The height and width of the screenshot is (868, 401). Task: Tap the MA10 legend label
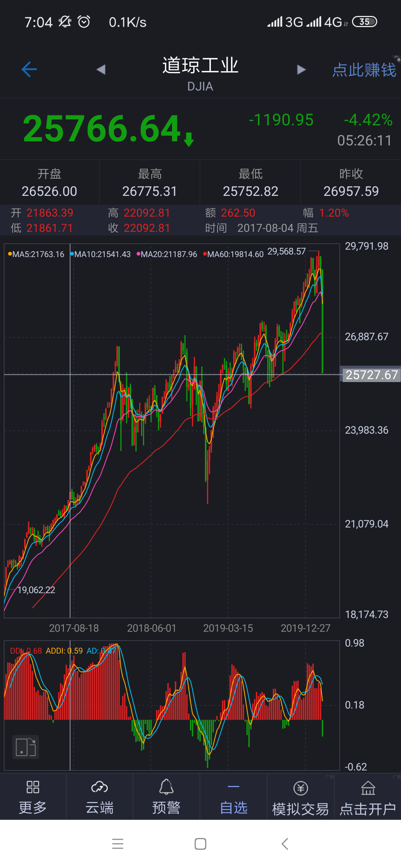(101, 254)
